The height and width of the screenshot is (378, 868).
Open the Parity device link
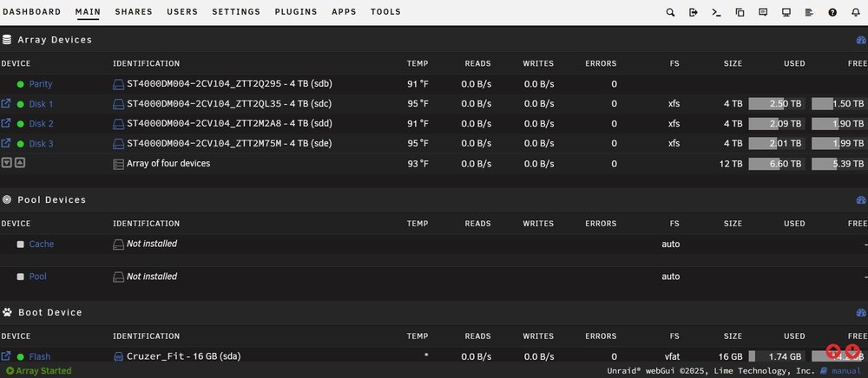41,84
